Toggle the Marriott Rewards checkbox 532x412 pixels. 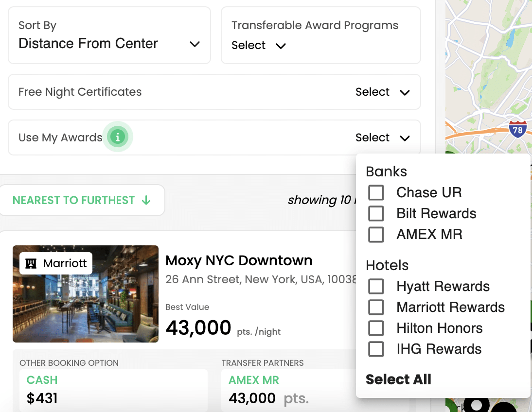pyautogui.click(x=376, y=307)
